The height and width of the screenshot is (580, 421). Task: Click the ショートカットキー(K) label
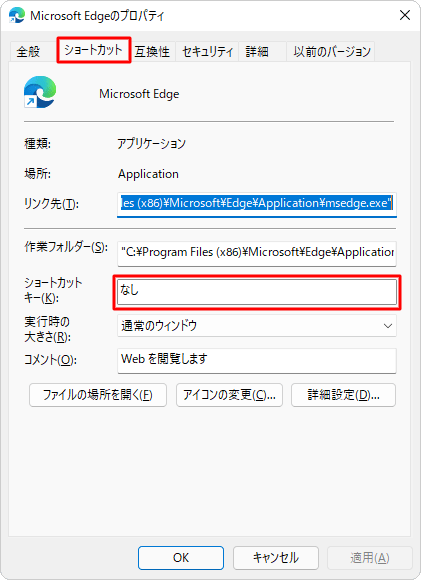(x=53, y=290)
